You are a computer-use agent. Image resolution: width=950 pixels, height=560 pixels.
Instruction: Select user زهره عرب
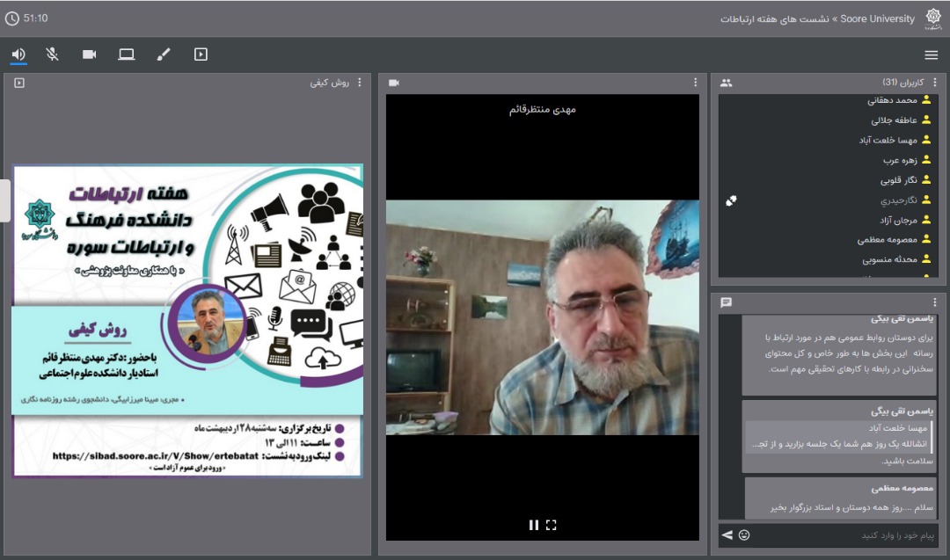pos(900,160)
